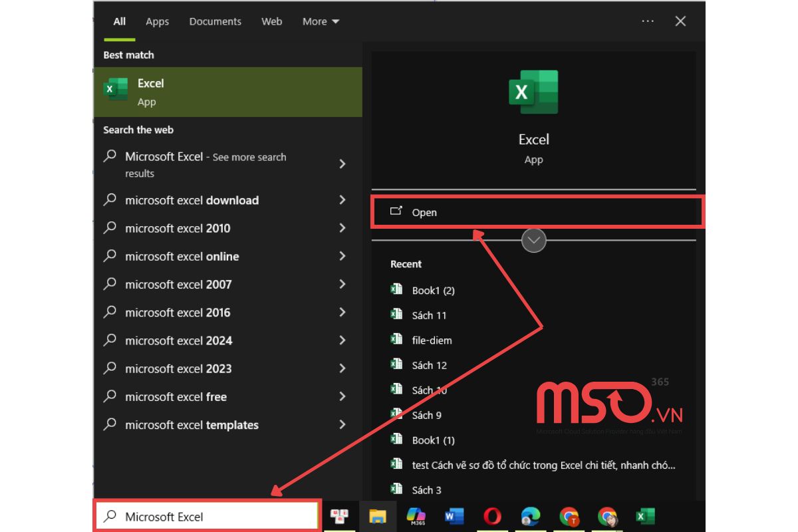
Task: Open Chrome with the photo profile badge
Action: 607,516
